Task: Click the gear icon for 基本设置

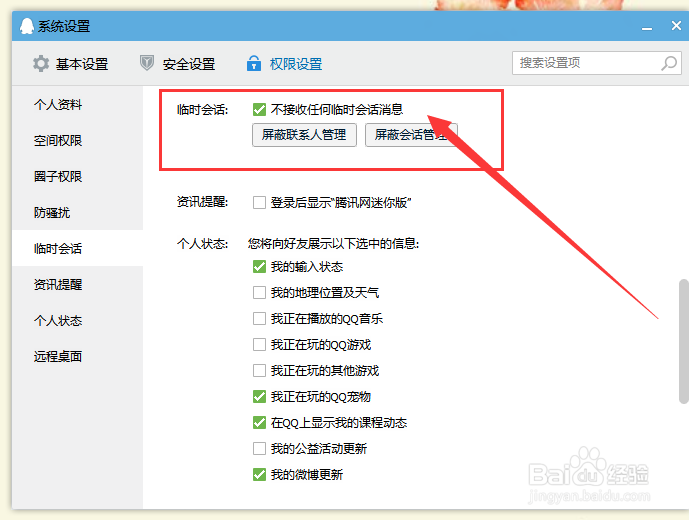Action: point(41,64)
